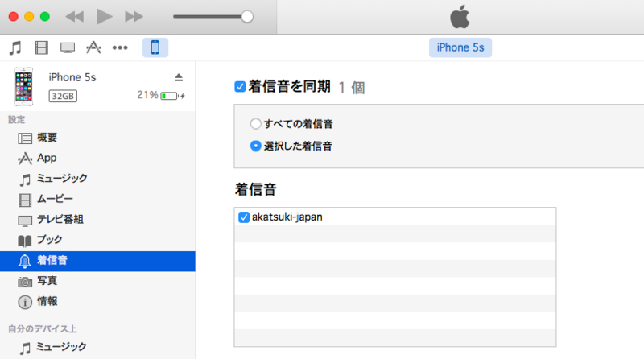Open the TV Shows icon in toolbar
644x359 pixels.
tap(68, 47)
